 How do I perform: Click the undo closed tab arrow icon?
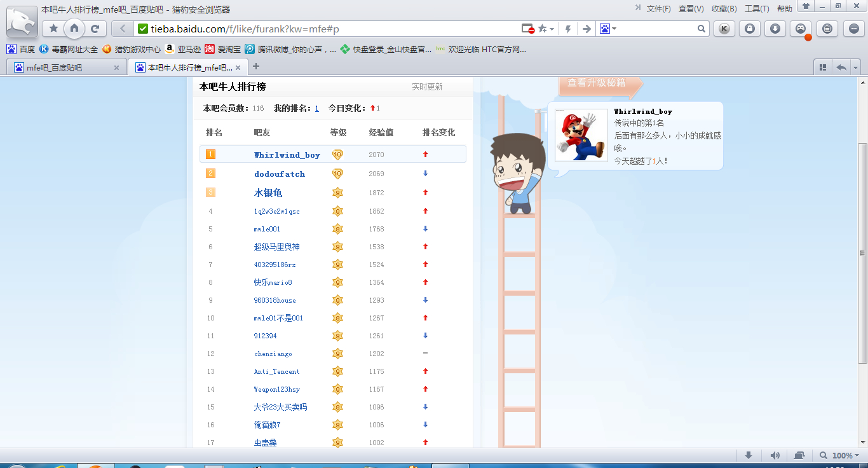click(841, 67)
